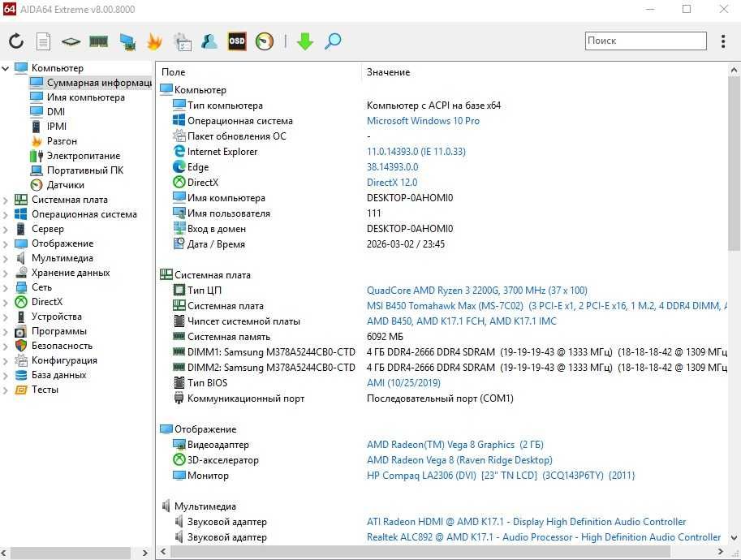Select the Разгон tree item
This screenshot has width=741, height=560.
(x=62, y=141)
